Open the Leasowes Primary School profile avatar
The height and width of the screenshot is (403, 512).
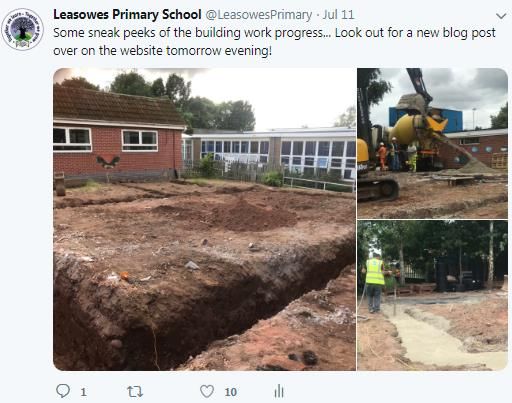[x=22, y=29]
